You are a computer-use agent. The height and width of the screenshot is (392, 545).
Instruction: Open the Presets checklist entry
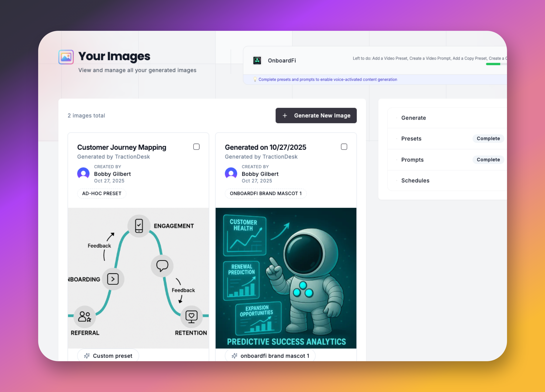click(x=411, y=139)
